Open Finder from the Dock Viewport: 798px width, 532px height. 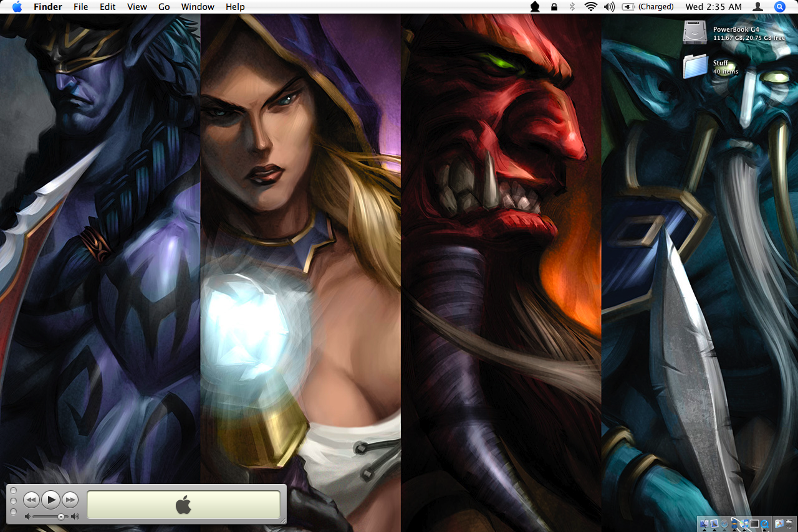pos(704,524)
